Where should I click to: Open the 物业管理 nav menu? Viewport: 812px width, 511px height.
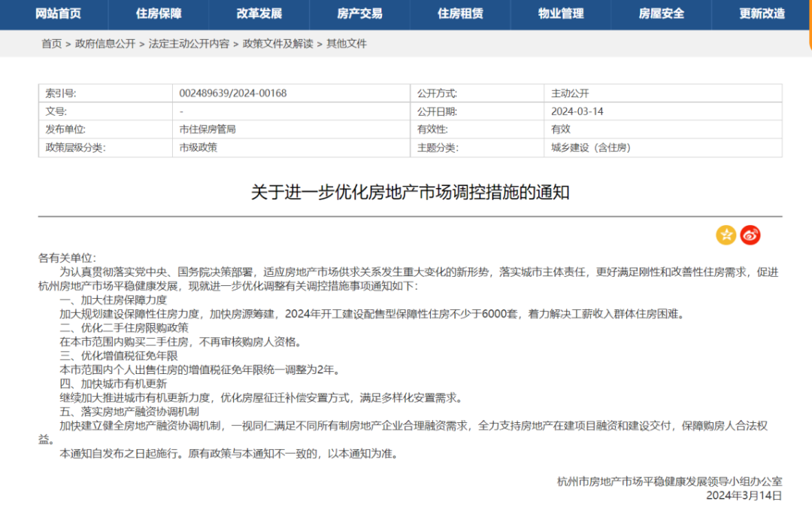point(560,14)
